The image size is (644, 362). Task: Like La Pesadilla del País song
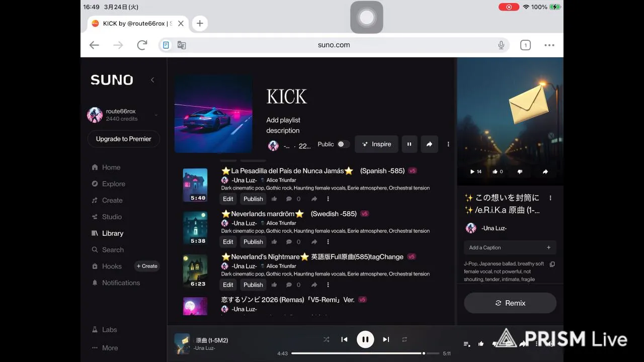274,199
